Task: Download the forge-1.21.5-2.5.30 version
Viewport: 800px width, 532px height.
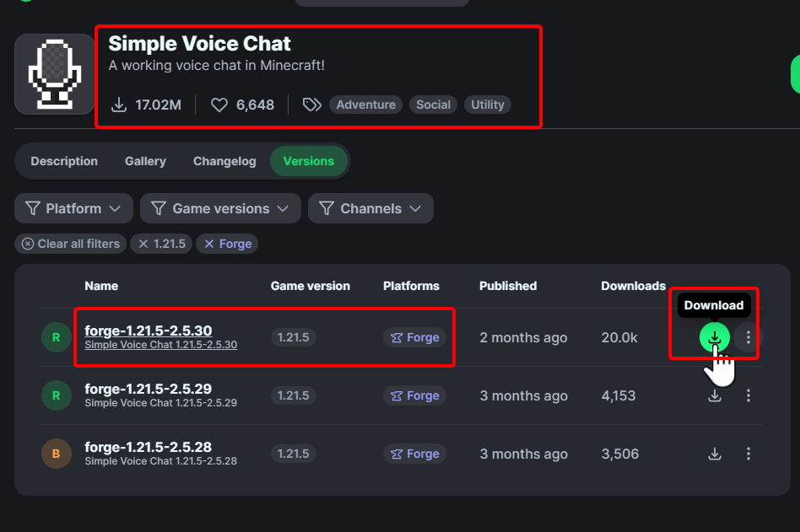Action: tap(714, 337)
